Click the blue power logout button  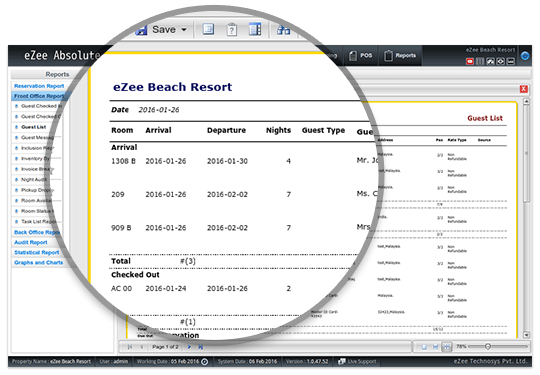point(525,55)
